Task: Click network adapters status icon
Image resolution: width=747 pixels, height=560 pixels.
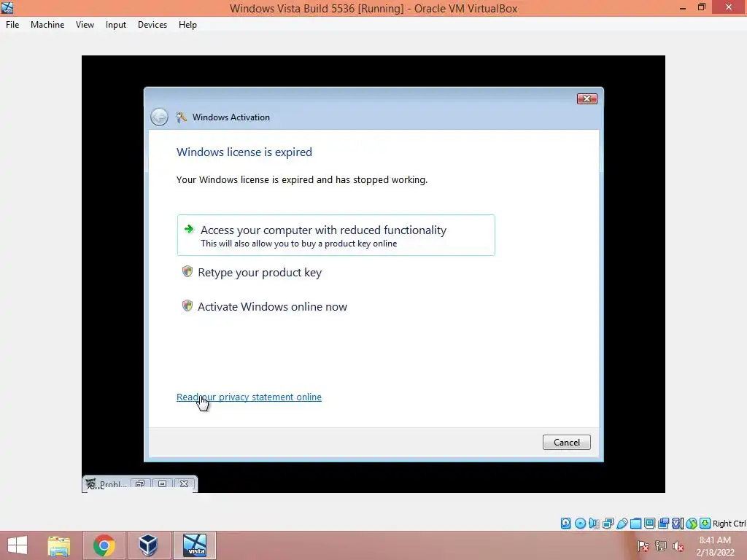Action: click(608, 524)
